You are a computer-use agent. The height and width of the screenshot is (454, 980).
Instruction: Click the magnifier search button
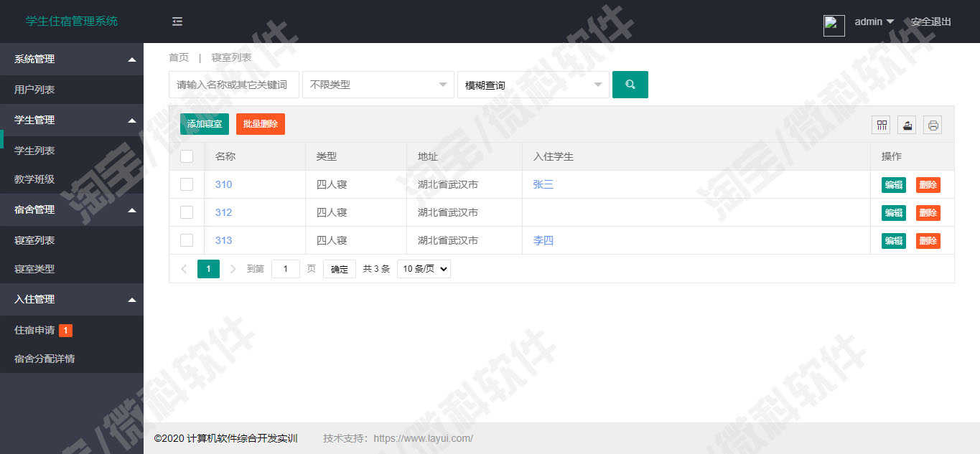coord(630,85)
